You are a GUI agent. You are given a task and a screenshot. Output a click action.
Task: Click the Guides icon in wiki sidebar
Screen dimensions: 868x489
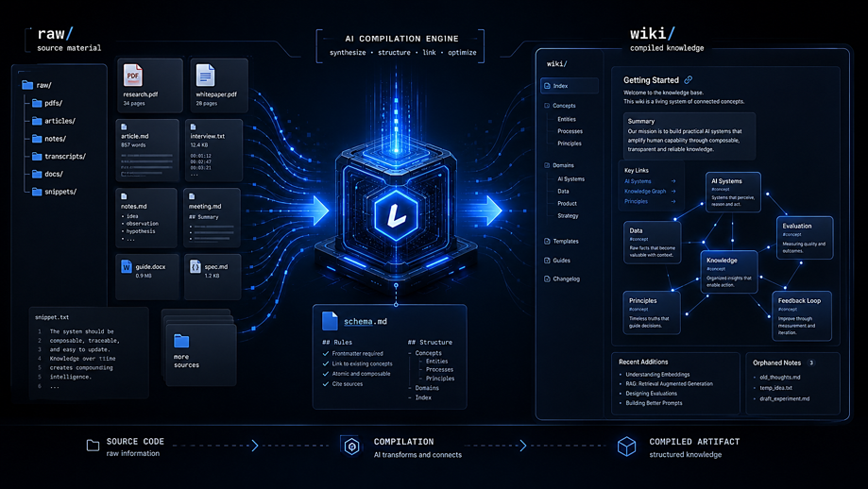pos(547,260)
